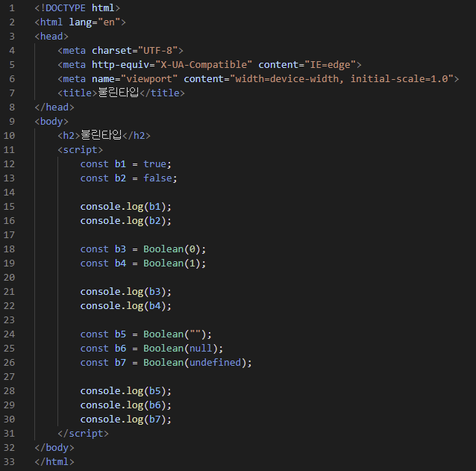
Task: Click the http-equiv attribute name
Action: click(x=121, y=65)
